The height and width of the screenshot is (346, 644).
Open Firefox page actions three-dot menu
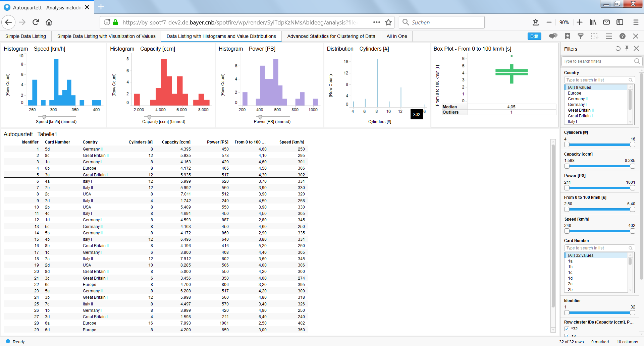pyautogui.click(x=376, y=22)
